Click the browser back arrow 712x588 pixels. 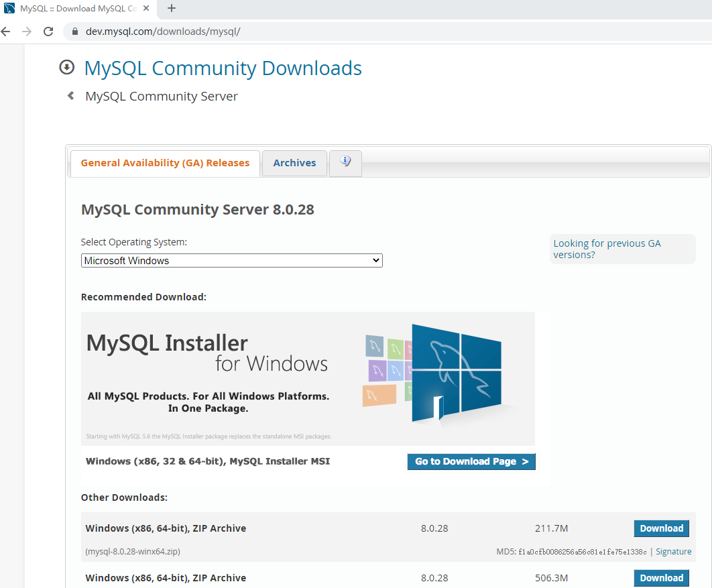click(x=5, y=32)
